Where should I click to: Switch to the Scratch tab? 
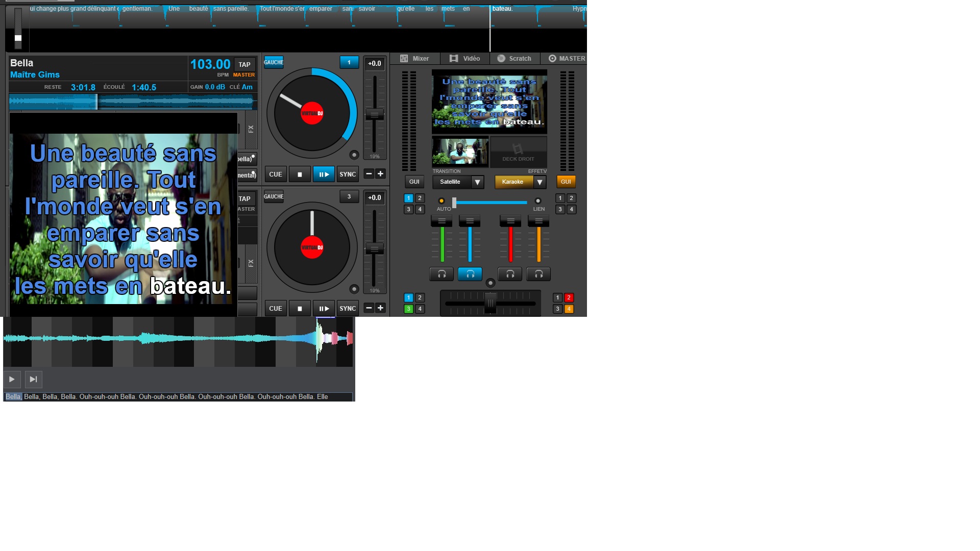(514, 59)
